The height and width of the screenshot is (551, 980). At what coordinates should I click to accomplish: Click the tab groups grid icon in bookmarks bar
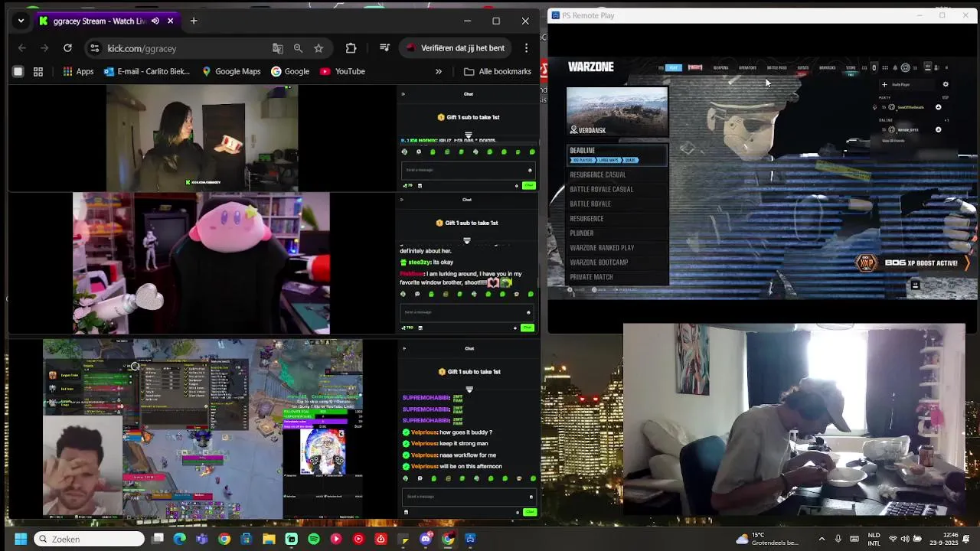pos(38,71)
